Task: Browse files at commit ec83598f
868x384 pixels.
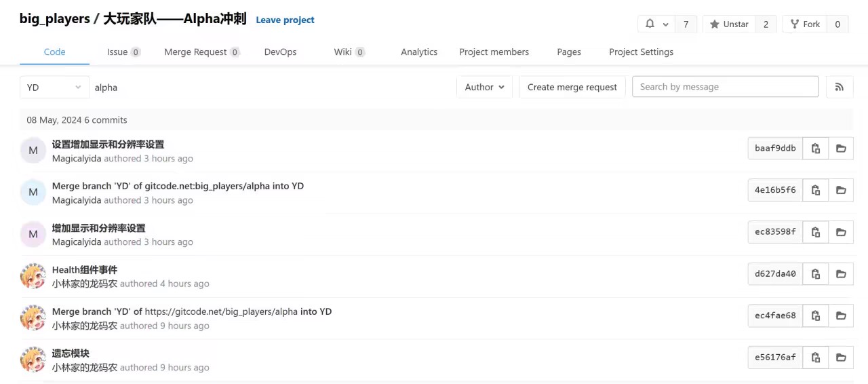Action: [841, 232]
